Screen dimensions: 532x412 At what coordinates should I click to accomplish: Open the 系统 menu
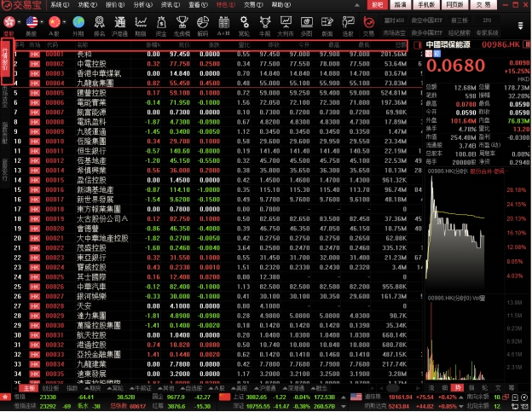tap(56, 4)
